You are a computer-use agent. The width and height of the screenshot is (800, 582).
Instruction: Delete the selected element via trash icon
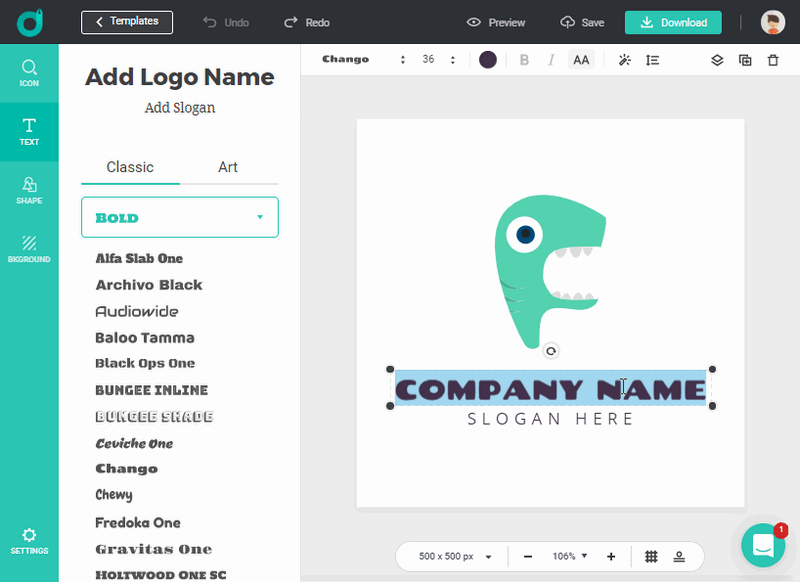pyautogui.click(x=773, y=60)
